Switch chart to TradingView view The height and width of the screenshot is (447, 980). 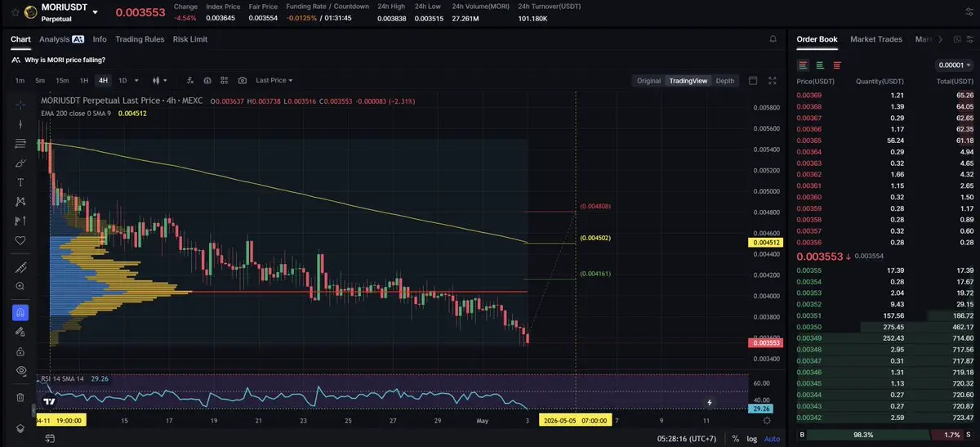(688, 81)
